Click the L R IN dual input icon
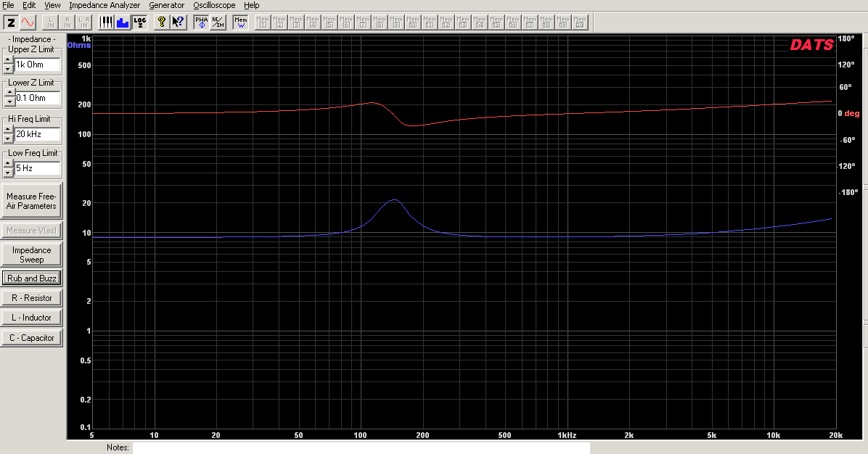The height and width of the screenshot is (454, 868). coord(84,22)
